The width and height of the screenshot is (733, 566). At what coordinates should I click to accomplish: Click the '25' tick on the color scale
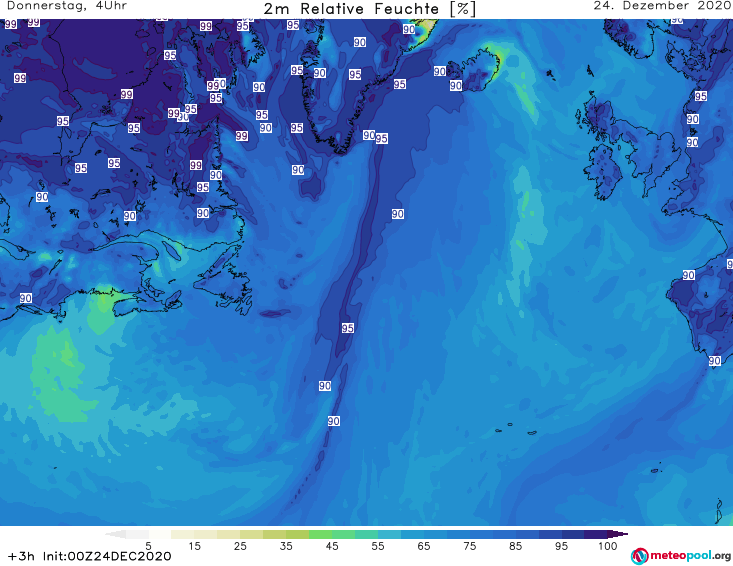click(x=240, y=546)
